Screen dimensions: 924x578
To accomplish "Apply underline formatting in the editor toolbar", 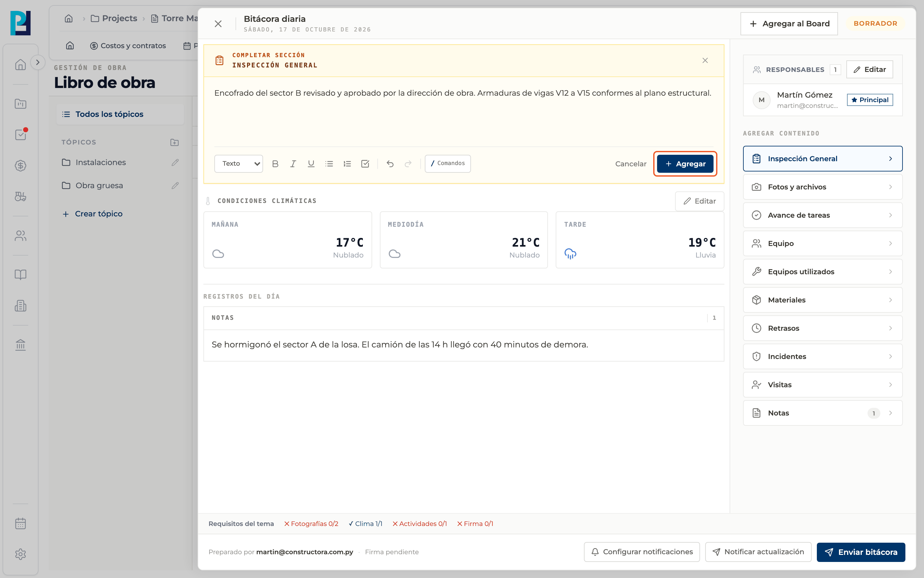I will [311, 164].
